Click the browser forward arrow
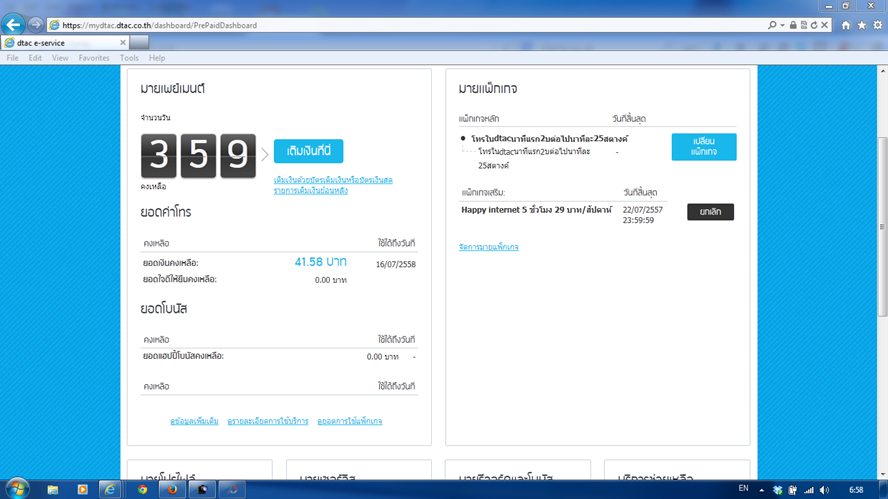Screen dimensions: 888x499 pos(35,25)
